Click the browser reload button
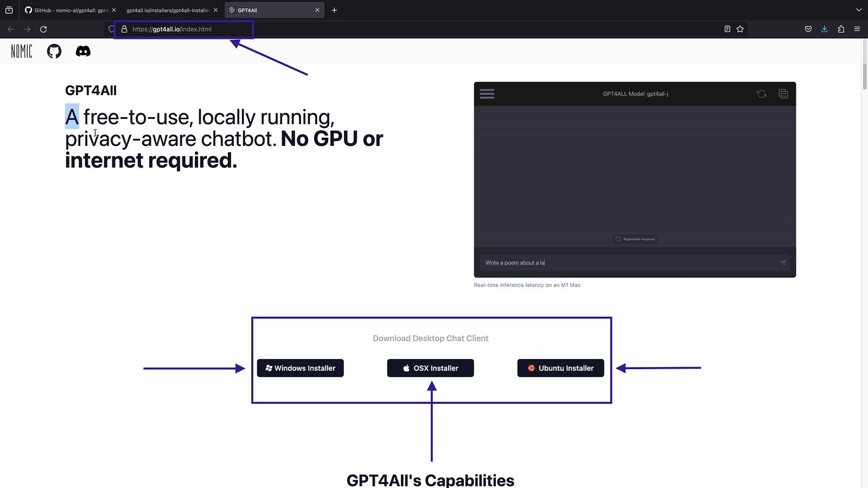This screenshot has height=488, width=868. point(43,29)
